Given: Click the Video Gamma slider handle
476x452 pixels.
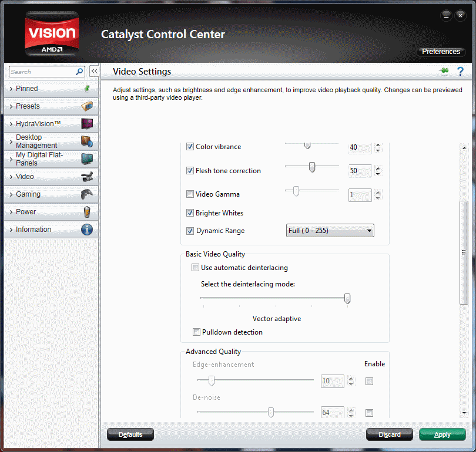Looking at the screenshot, I should (296, 191).
